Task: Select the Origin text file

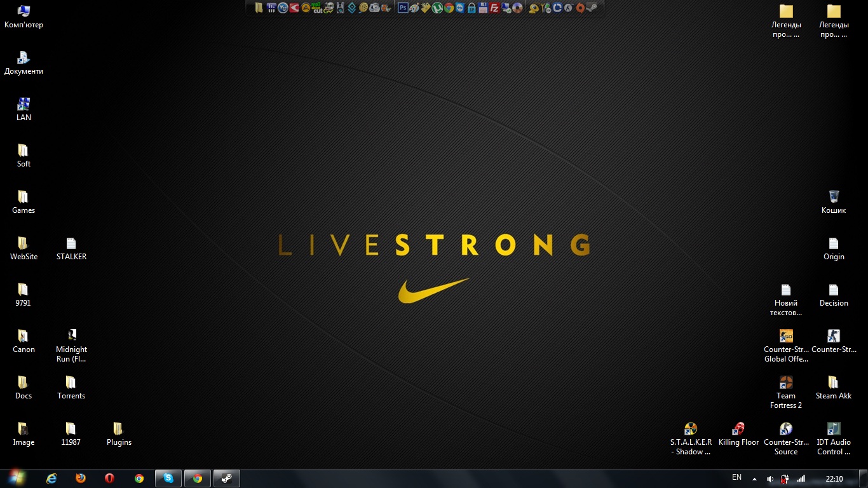Action: click(x=834, y=248)
